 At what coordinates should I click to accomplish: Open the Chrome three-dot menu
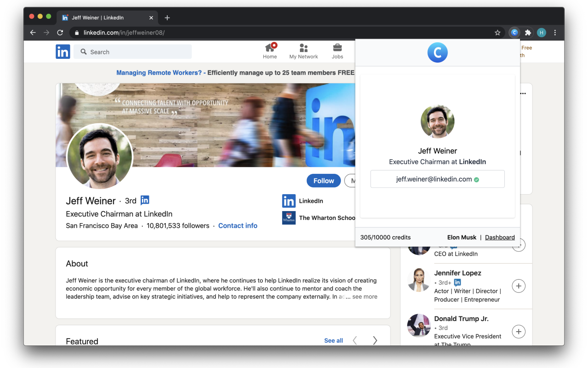[555, 33]
